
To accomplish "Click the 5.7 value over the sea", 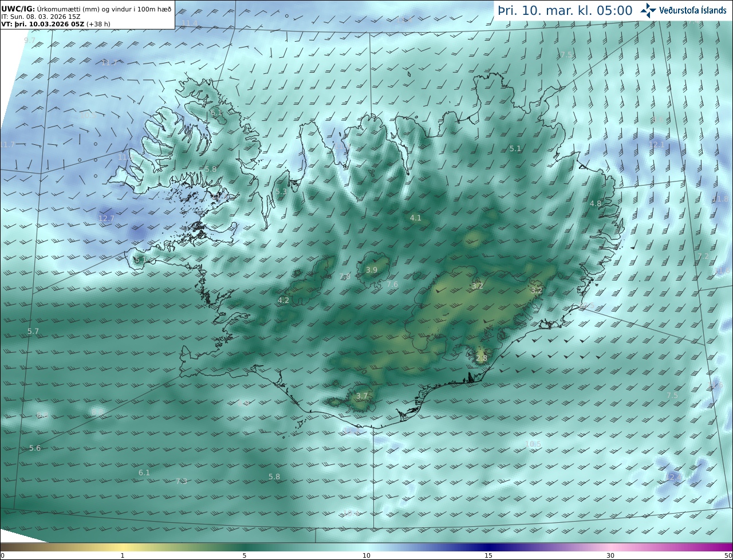I will click(33, 331).
